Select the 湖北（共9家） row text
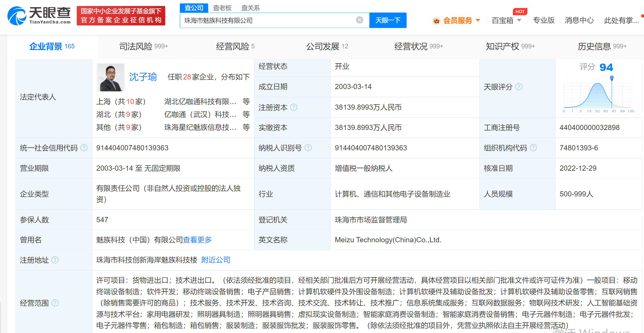Image resolution: width=644 pixels, height=333 pixels. click(119, 115)
